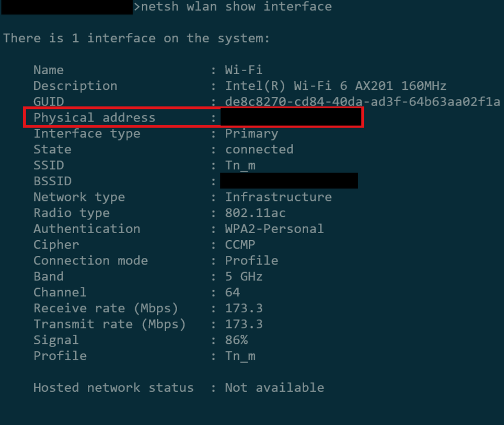This screenshot has height=425, width=504.
Task: Click the redacted BSSID value
Action: [289, 181]
